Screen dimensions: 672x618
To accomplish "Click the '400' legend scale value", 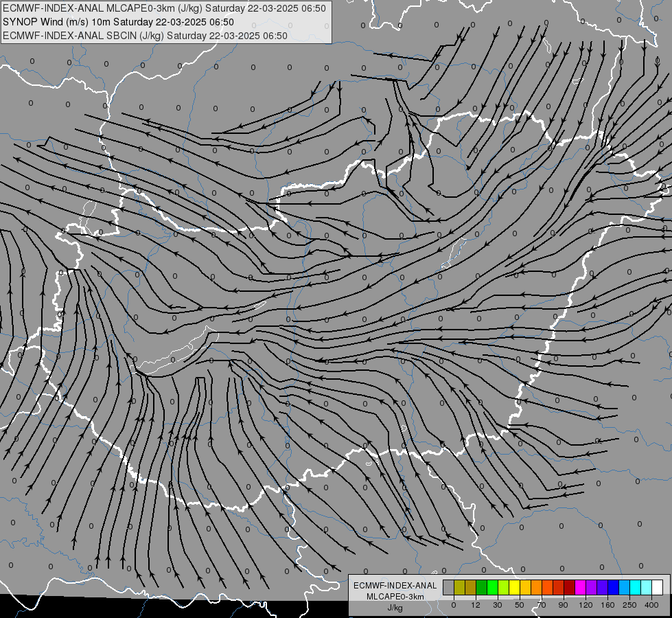I will (651, 605).
